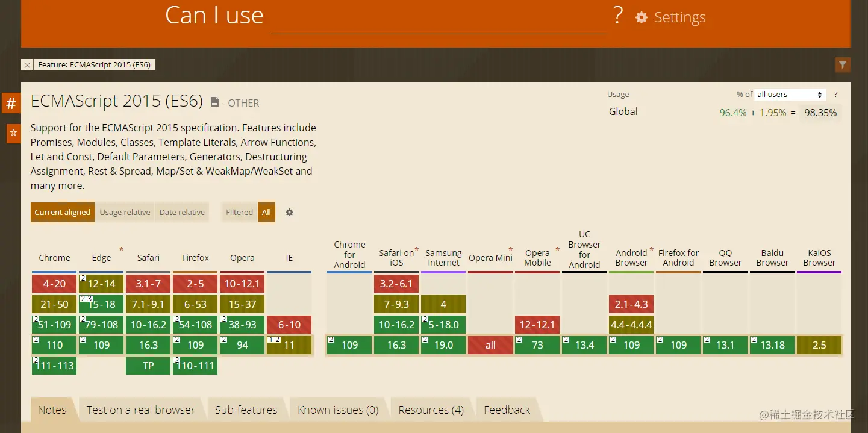Click the Safari column header
The image size is (868, 433).
148,258
